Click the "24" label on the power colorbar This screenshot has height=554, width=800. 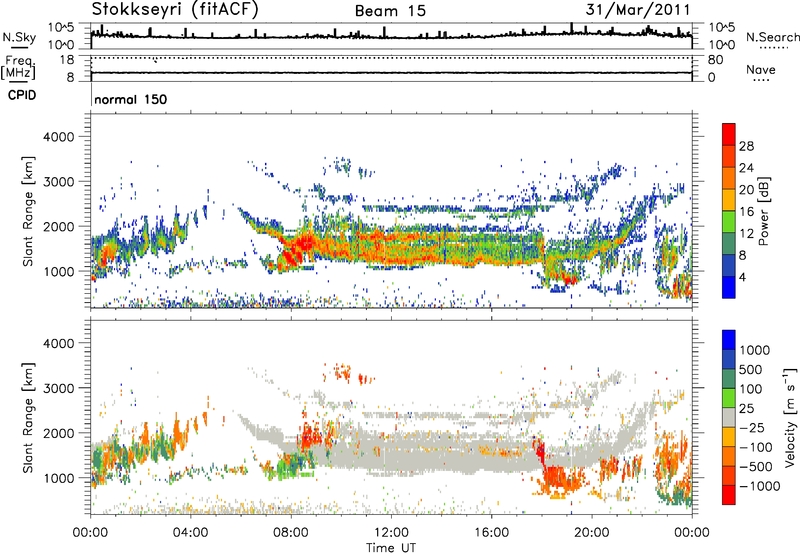(746, 168)
